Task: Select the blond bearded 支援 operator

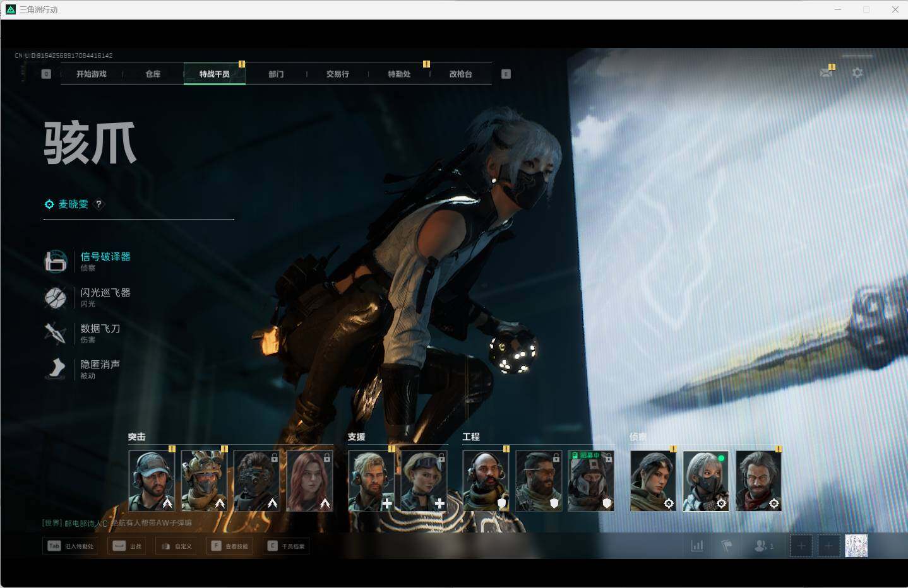Action: [371, 480]
